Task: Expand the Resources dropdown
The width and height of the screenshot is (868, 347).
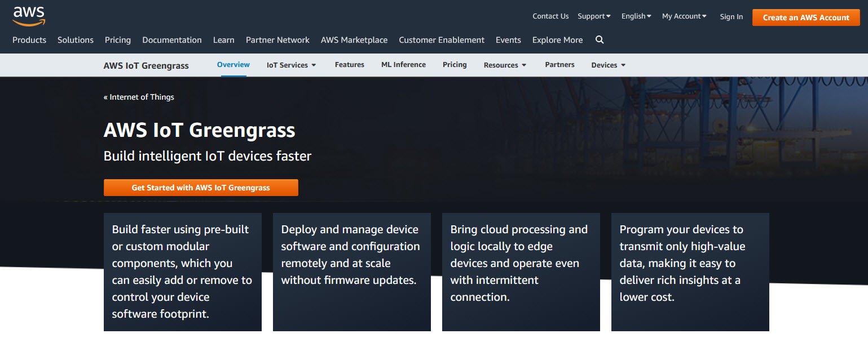Action: (505, 65)
